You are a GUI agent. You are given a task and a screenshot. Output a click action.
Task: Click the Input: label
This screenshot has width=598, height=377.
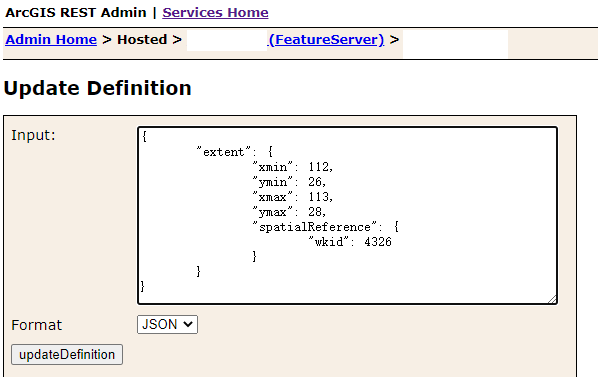coord(34,135)
